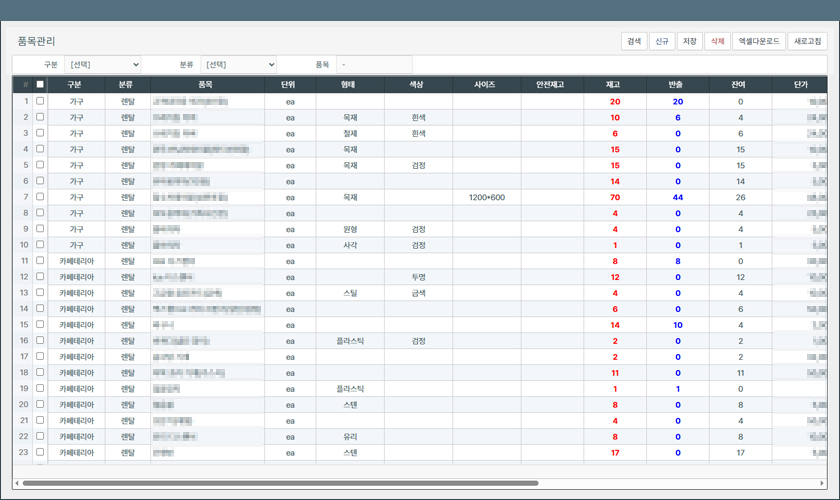
Task: Select the checkbox for row 15
Action: click(x=40, y=325)
